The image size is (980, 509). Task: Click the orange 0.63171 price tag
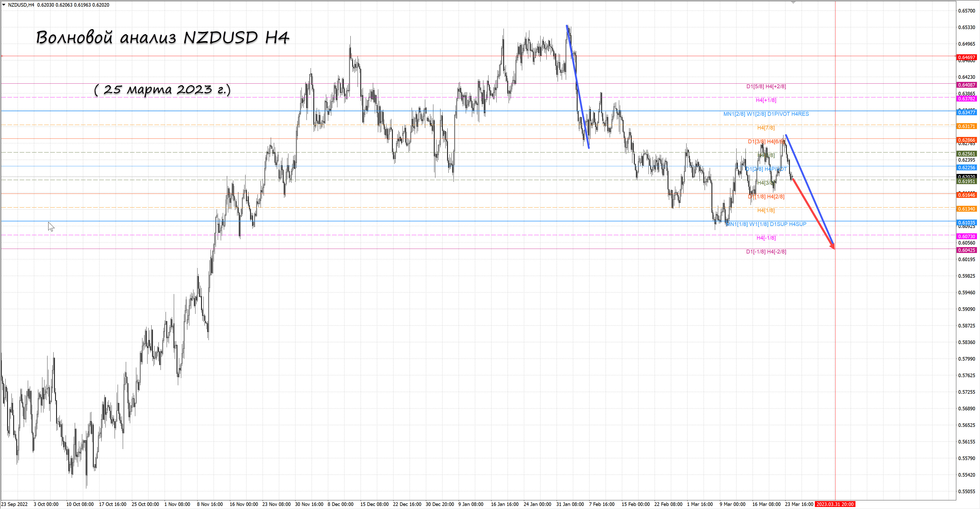pos(966,126)
